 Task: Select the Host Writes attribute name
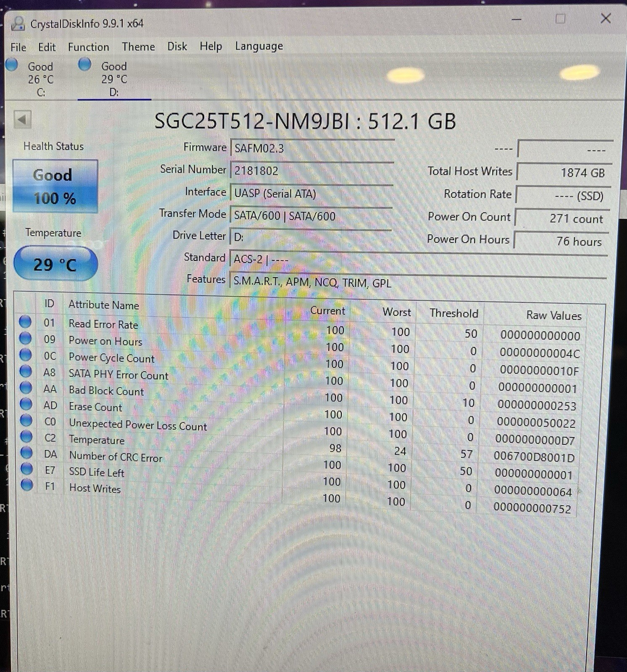tap(95, 488)
